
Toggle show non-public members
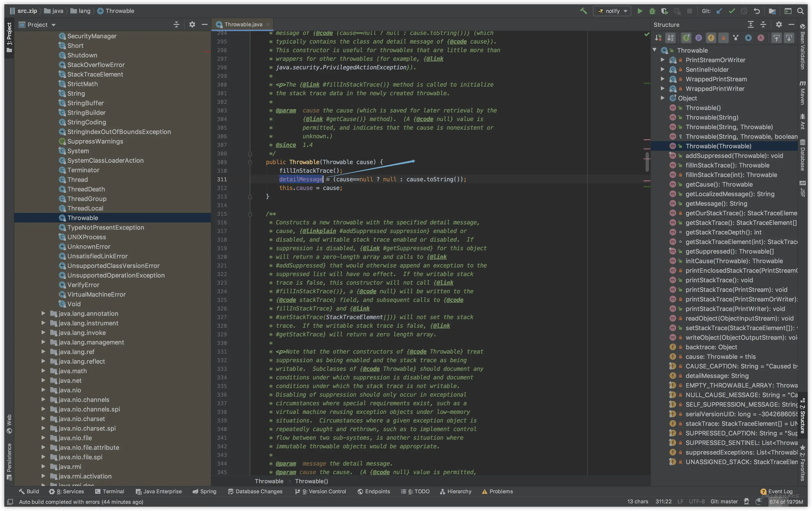(x=723, y=38)
